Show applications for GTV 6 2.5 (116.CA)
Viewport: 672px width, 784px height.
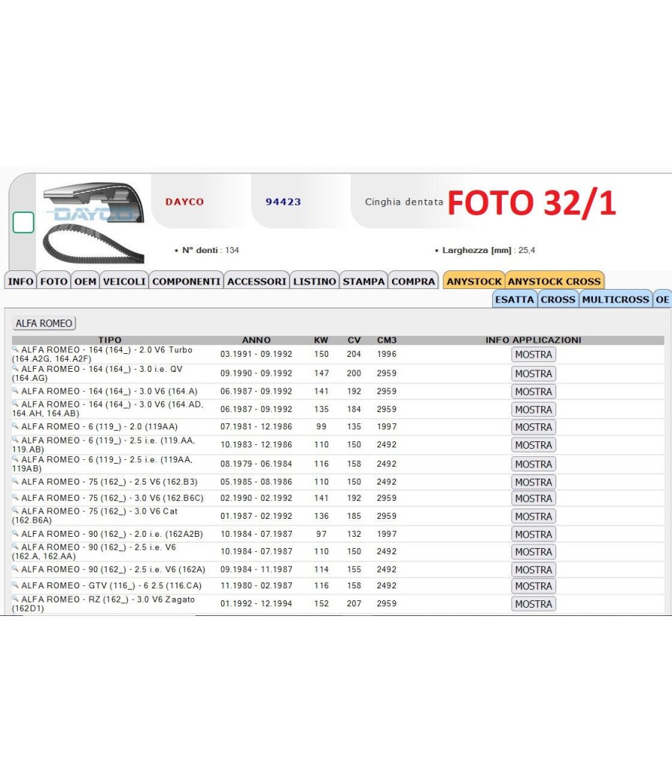(534, 586)
